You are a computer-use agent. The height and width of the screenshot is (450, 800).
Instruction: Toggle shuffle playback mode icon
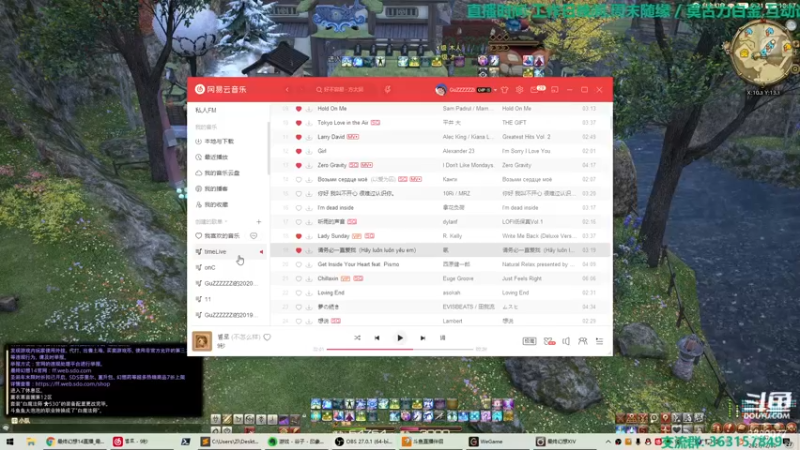click(x=357, y=338)
